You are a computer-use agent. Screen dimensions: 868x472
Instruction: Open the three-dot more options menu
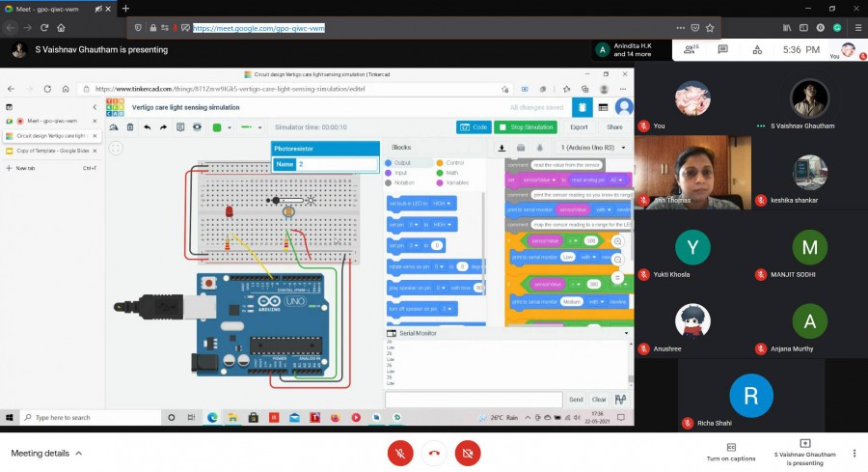(854, 453)
